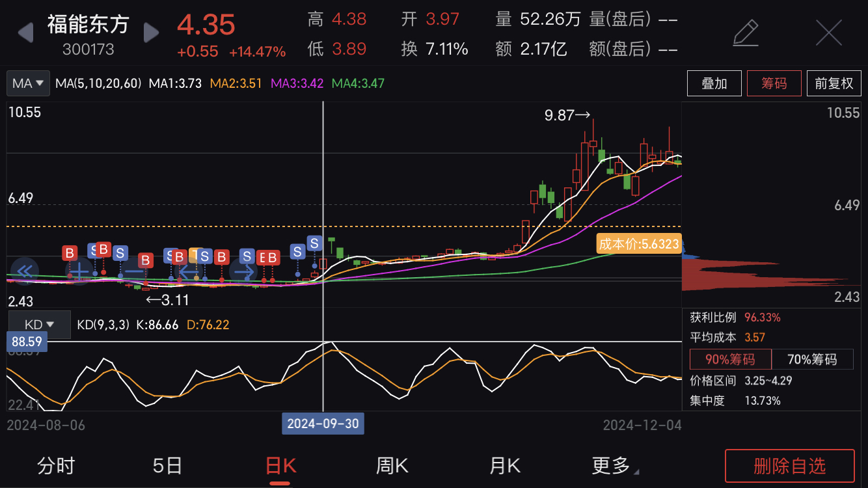868x488 pixels.
Task: Click stock name 福能东方
Action: 88,24
